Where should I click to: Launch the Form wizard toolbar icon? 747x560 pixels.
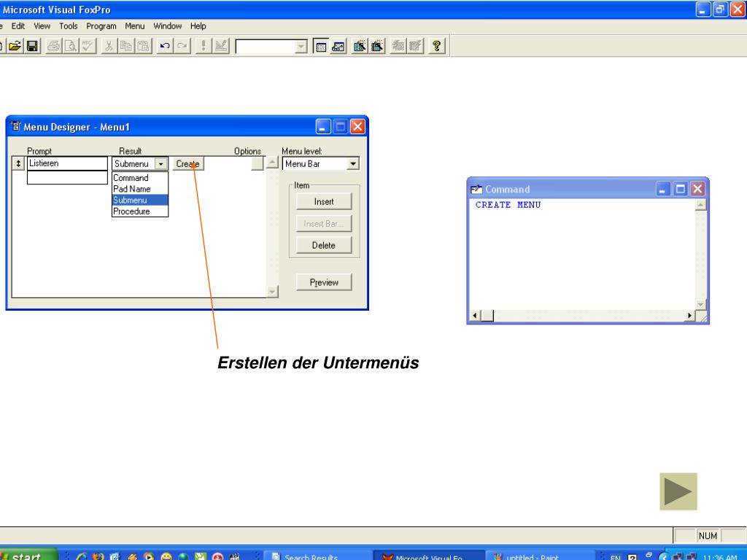tap(360, 46)
